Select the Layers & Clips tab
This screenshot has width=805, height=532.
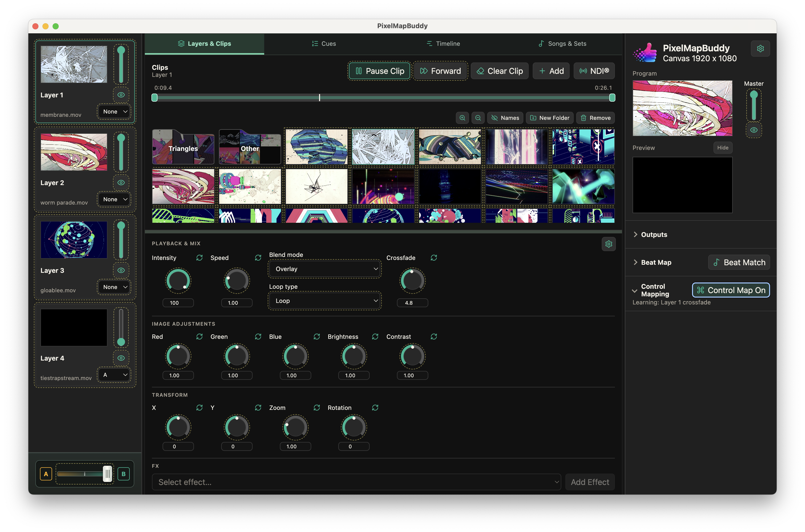pyautogui.click(x=205, y=44)
